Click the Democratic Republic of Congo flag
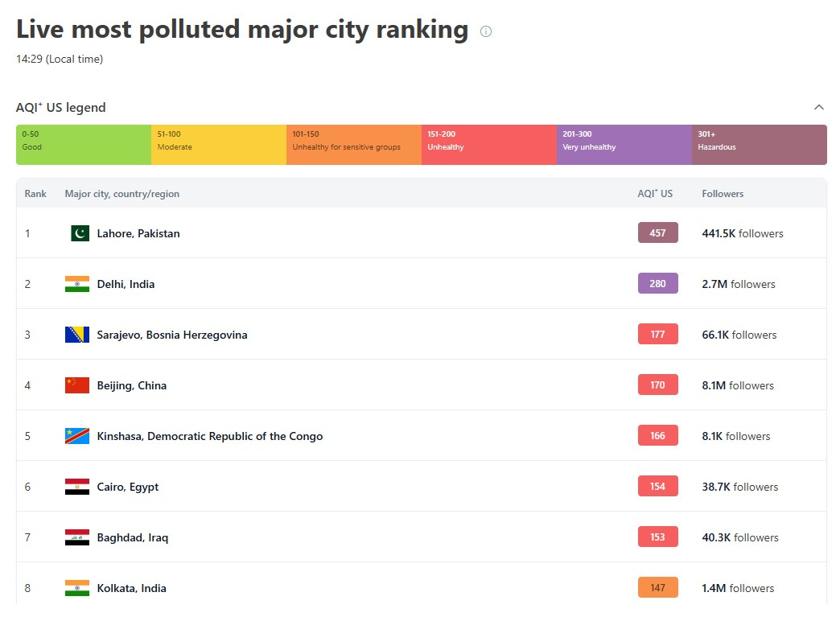This screenshot has width=840, height=617. point(77,436)
